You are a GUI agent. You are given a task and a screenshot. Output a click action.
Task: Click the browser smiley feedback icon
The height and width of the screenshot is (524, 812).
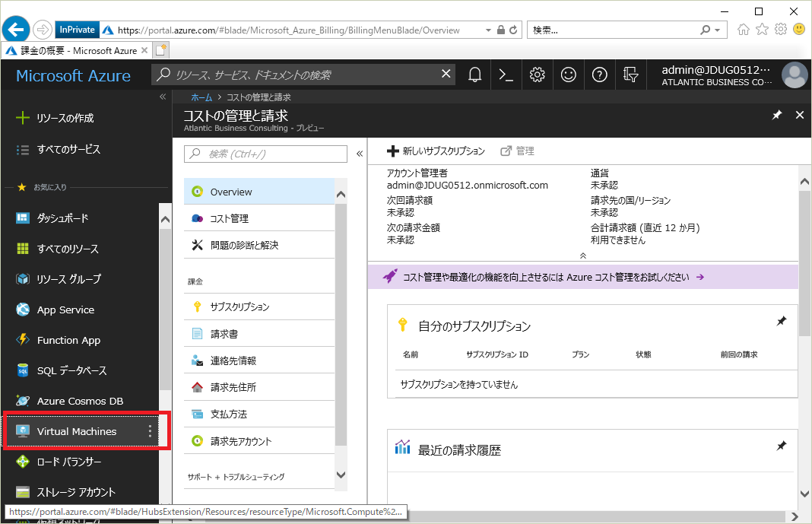pyautogui.click(x=799, y=30)
